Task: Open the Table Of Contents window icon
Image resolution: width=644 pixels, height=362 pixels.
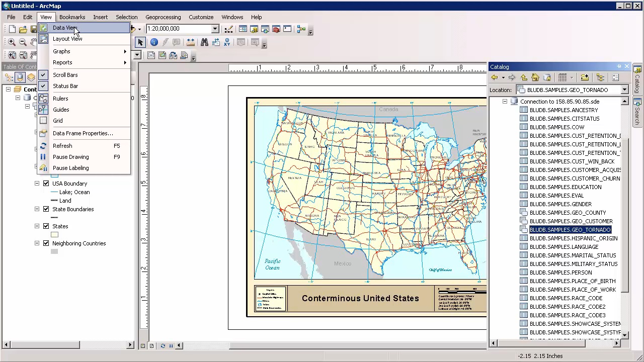Action: 243,29
